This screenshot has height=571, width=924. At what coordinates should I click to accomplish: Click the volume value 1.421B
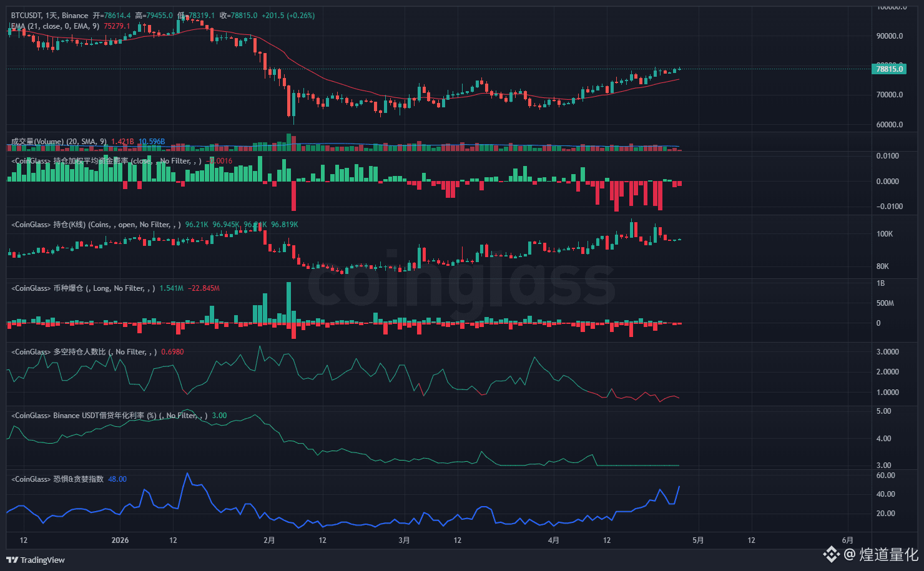[122, 142]
